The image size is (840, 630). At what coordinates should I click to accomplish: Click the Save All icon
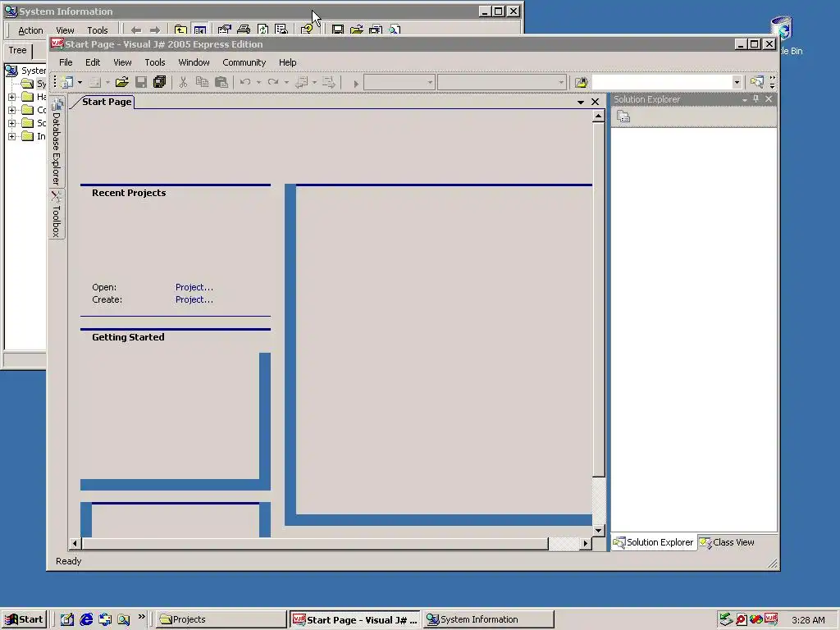click(x=160, y=82)
